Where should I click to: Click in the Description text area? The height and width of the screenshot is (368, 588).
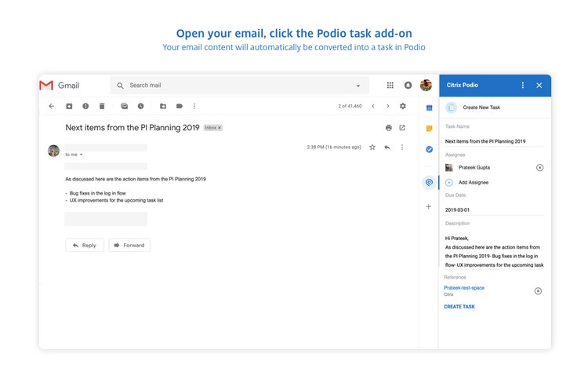pos(494,251)
